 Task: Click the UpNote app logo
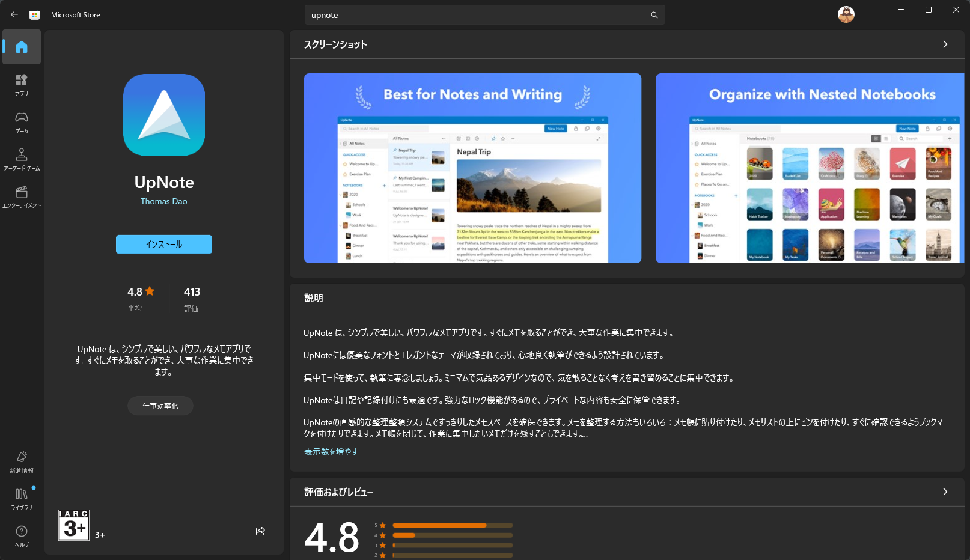164,115
